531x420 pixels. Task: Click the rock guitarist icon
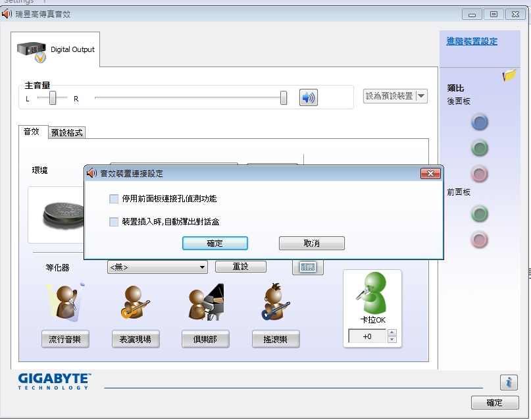(x=276, y=302)
